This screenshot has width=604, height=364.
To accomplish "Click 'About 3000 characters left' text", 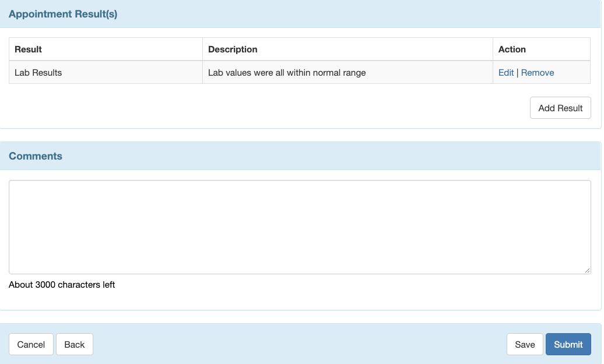I will pyautogui.click(x=62, y=285).
